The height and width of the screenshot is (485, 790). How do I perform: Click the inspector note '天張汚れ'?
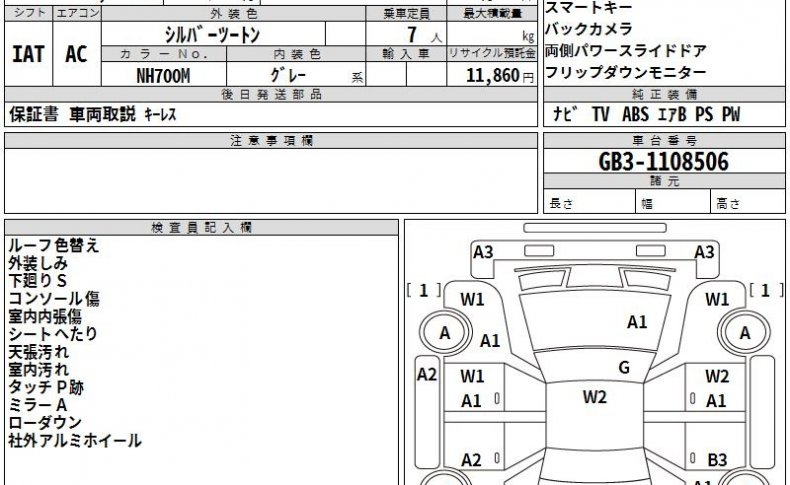click(x=38, y=352)
